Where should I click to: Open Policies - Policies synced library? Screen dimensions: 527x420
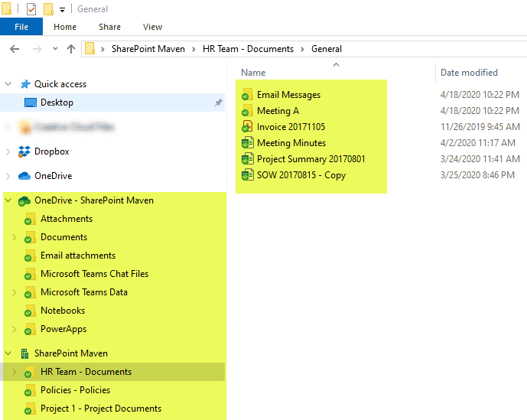[75, 390]
